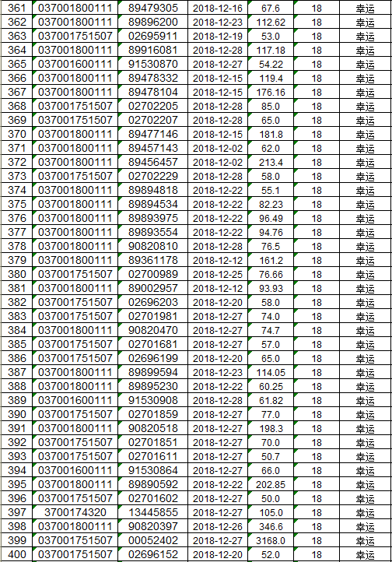This screenshot has width=392, height=562.
Task: Click the 幸运 cell in row 400
Action: coord(365,554)
